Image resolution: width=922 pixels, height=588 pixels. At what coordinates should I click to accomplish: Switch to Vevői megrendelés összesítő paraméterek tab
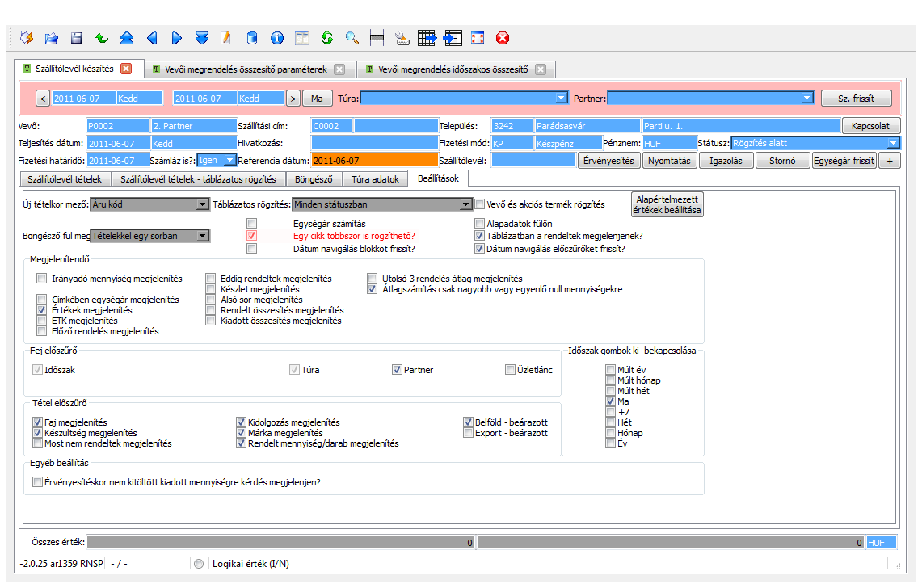click(246, 69)
